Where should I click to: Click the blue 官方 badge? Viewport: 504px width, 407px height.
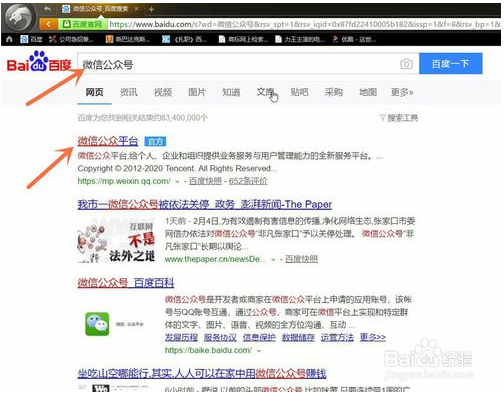coord(155,142)
